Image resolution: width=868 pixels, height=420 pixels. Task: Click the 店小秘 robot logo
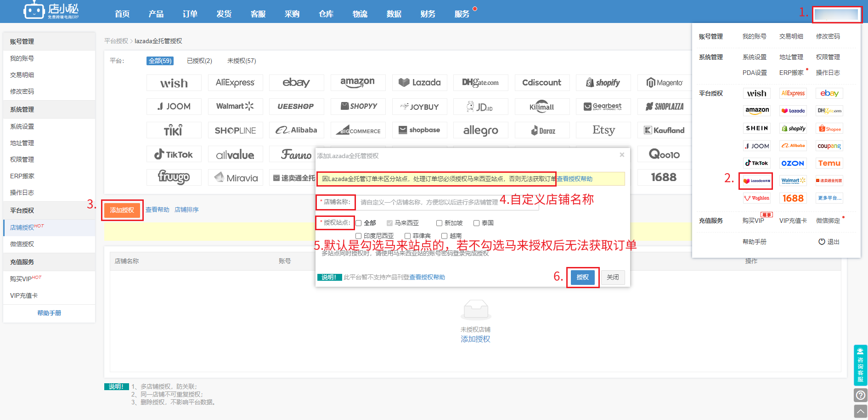51,10
